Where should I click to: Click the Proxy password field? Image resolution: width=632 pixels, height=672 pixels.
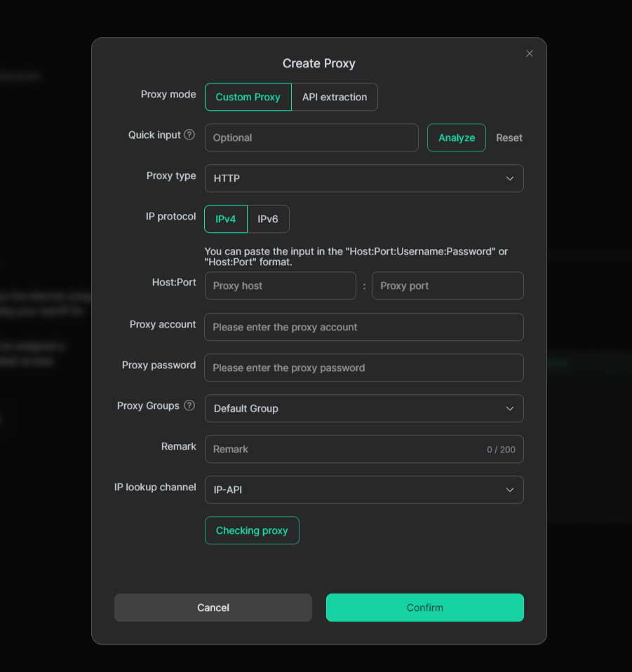tap(363, 368)
